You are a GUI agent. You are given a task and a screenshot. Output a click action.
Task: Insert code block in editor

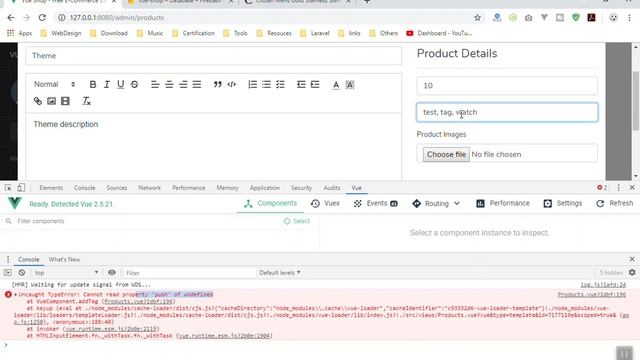(x=231, y=84)
